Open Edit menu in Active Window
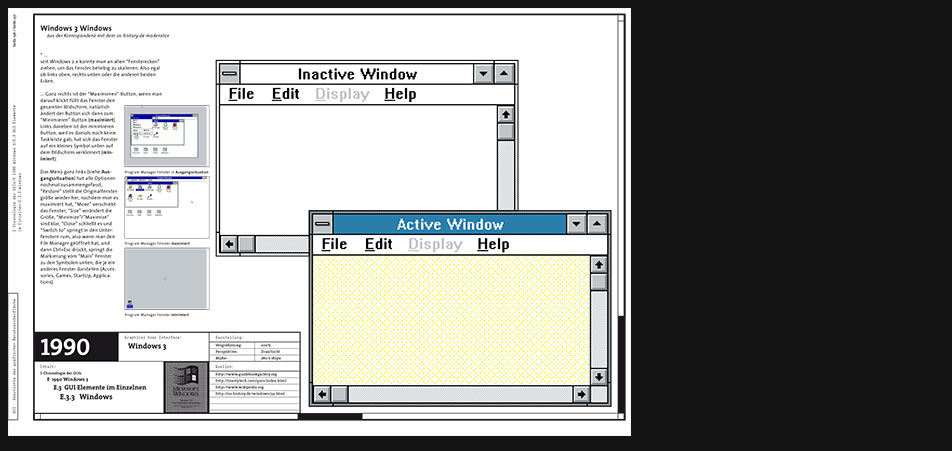Viewport: 952px width, 451px height. pos(378,245)
